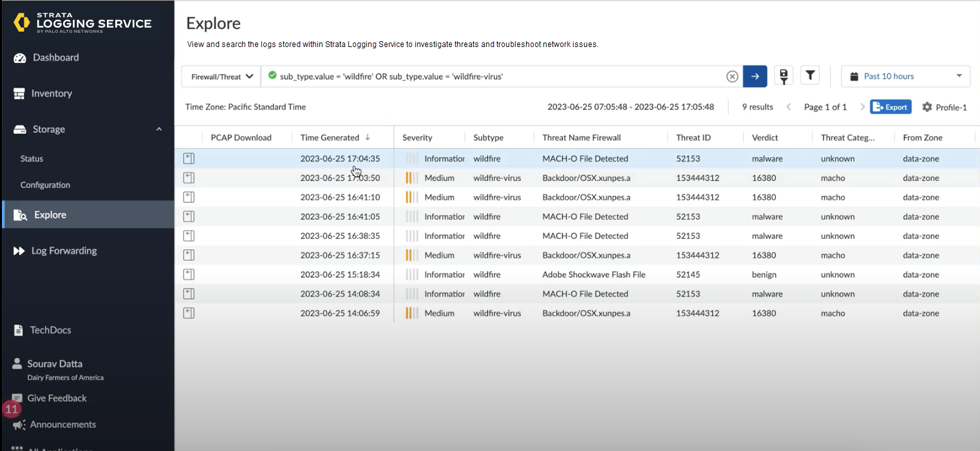Viewport: 980px width, 451px height.
Task: Select Inventory from the sidebar
Action: point(52,93)
